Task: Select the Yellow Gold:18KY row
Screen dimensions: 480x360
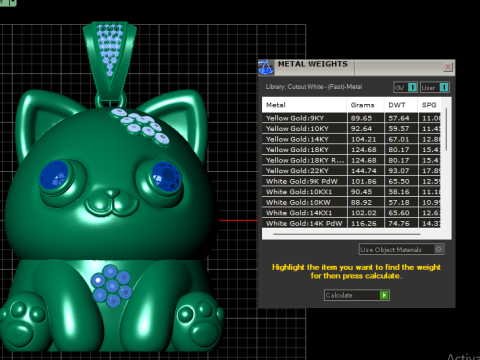Action: point(351,150)
